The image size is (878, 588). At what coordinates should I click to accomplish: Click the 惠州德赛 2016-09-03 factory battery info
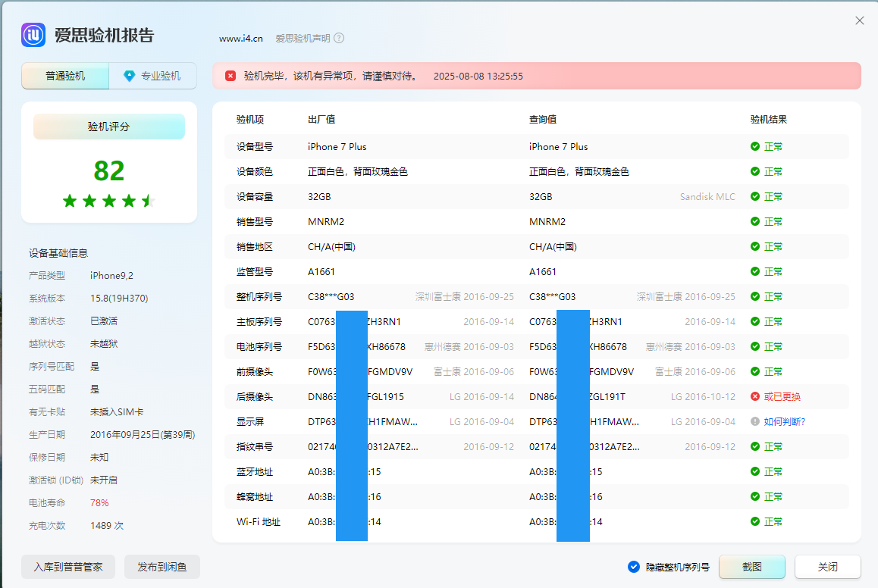pyautogui.click(x=469, y=347)
